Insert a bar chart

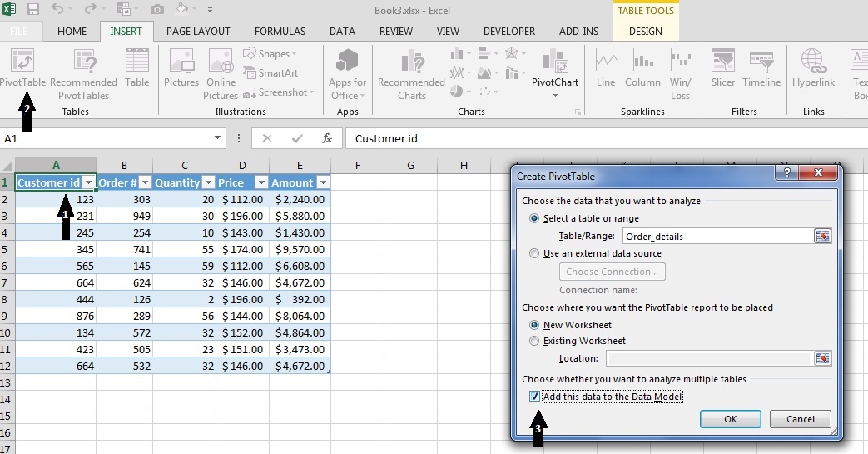click(487, 54)
